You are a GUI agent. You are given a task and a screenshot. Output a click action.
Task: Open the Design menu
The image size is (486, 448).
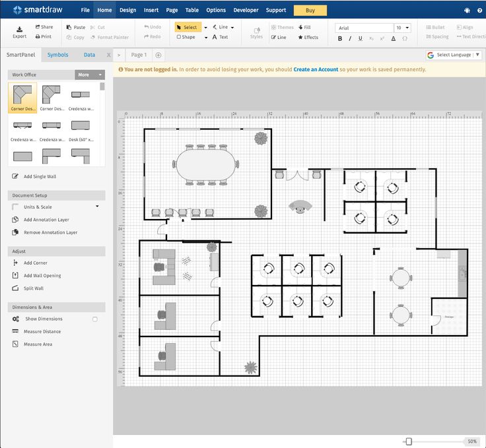point(127,10)
